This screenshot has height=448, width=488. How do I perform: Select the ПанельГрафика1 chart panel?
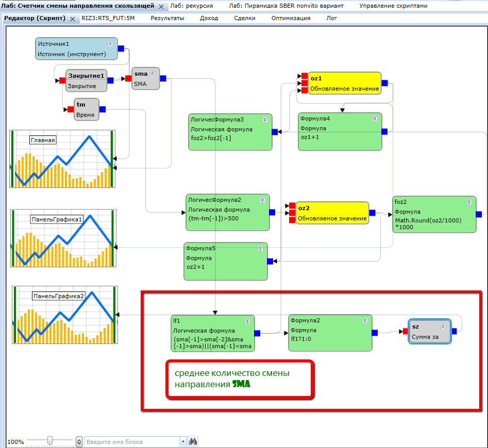(63, 238)
